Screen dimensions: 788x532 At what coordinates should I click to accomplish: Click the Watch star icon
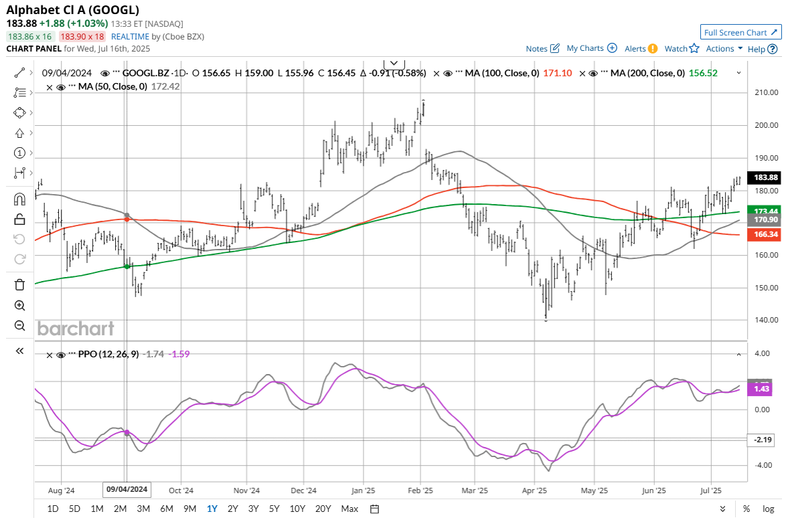pyautogui.click(x=694, y=48)
